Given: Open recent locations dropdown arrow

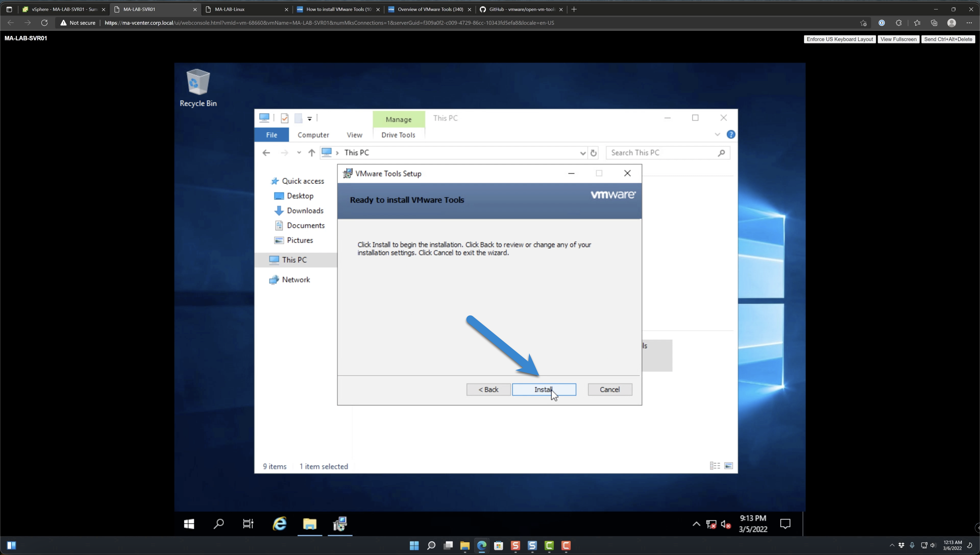Looking at the screenshot, I should 299,153.
